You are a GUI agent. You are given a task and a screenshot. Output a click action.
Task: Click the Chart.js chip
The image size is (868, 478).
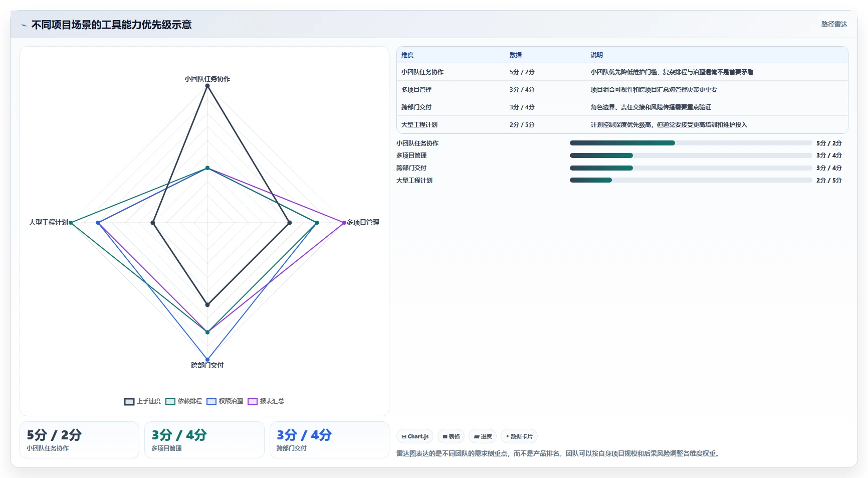point(415,436)
